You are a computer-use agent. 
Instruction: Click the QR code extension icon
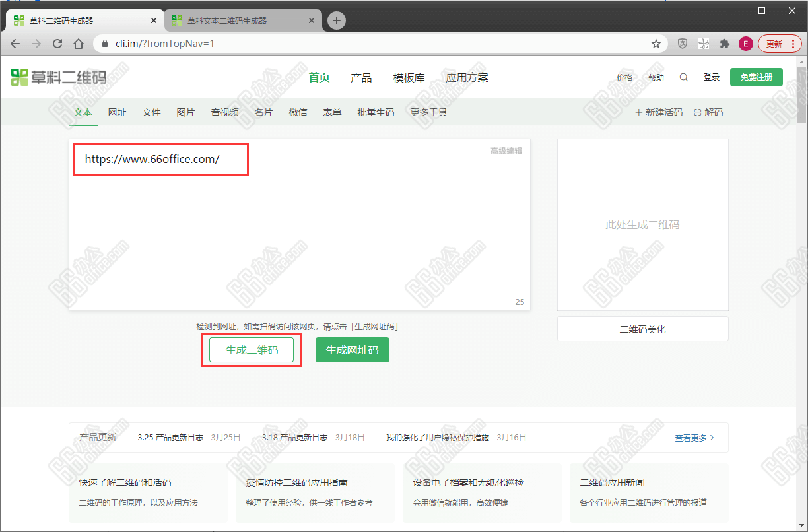[704, 44]
